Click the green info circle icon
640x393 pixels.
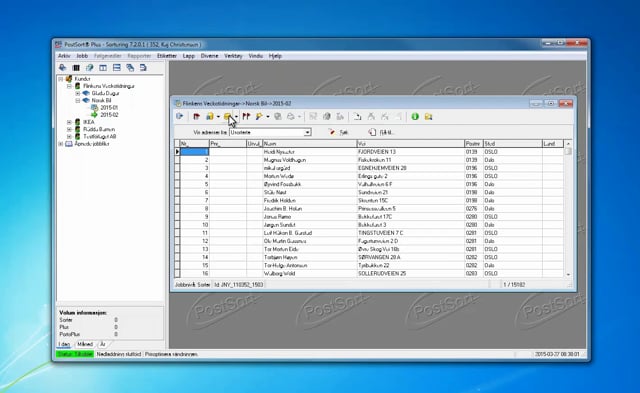[x=415, y=117]
